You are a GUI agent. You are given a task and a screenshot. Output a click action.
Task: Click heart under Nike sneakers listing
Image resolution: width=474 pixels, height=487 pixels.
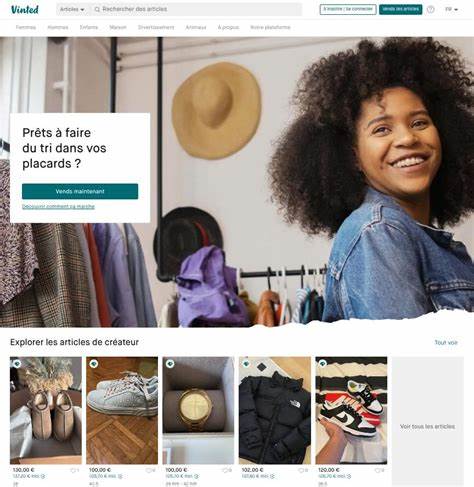(x=378, y=470)
